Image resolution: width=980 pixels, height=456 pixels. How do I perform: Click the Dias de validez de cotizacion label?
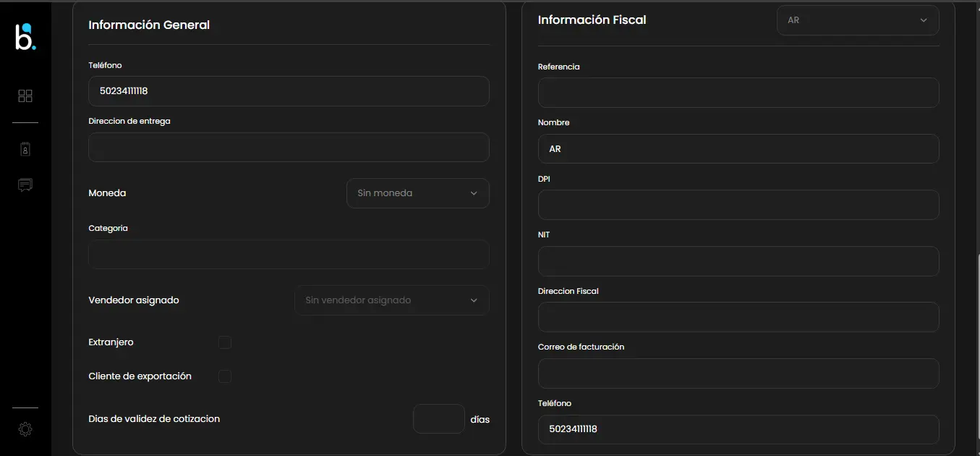pos(154,419)
